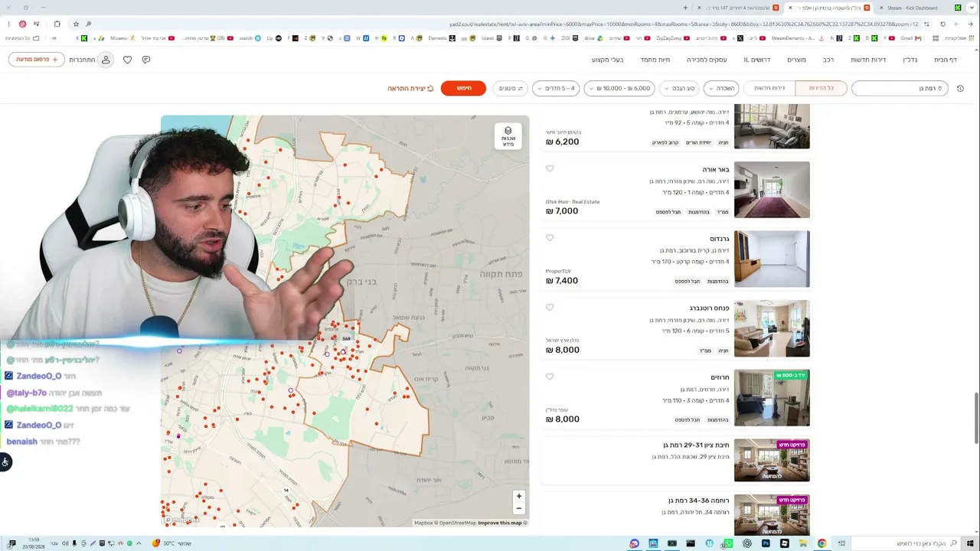Click the volume icon in system tray
This screenshot has height=551, width=980.
(65, 543)
